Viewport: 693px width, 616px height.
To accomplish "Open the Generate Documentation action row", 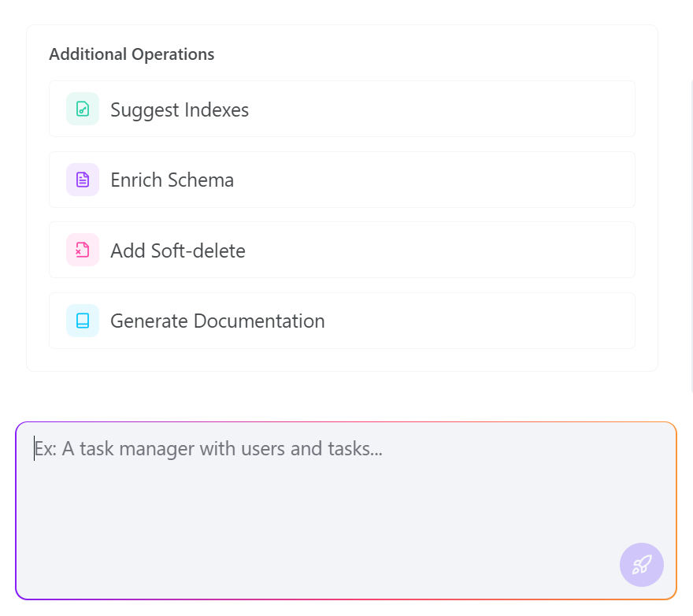I will 342,321.
